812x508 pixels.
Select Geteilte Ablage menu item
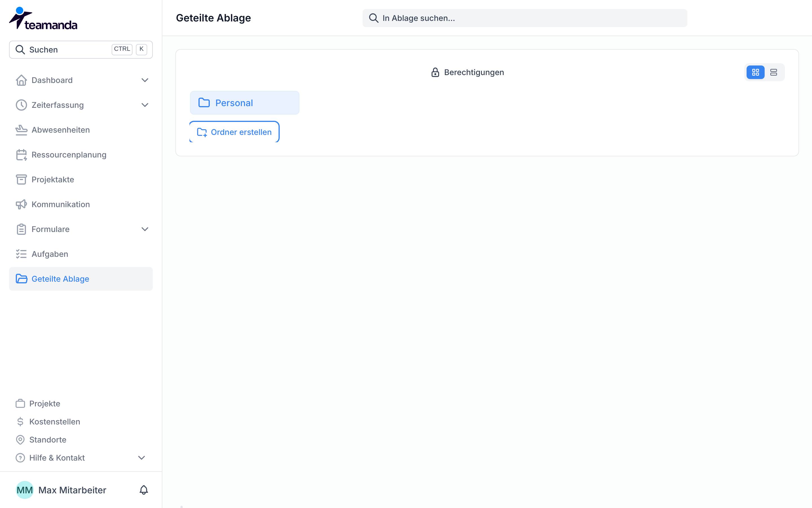point(81,279)
